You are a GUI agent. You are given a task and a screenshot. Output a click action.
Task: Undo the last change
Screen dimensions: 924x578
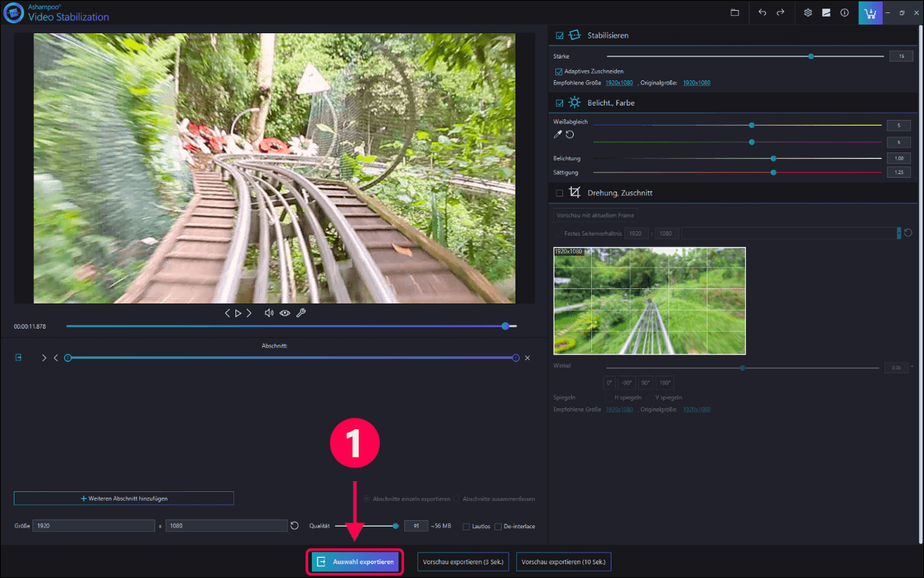[762, 13]
